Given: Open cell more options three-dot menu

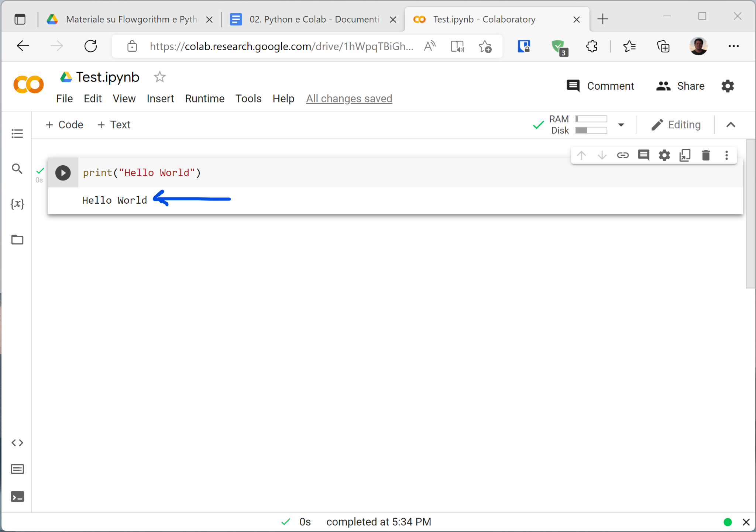Looking at the screenshot, I should point(726,155).
